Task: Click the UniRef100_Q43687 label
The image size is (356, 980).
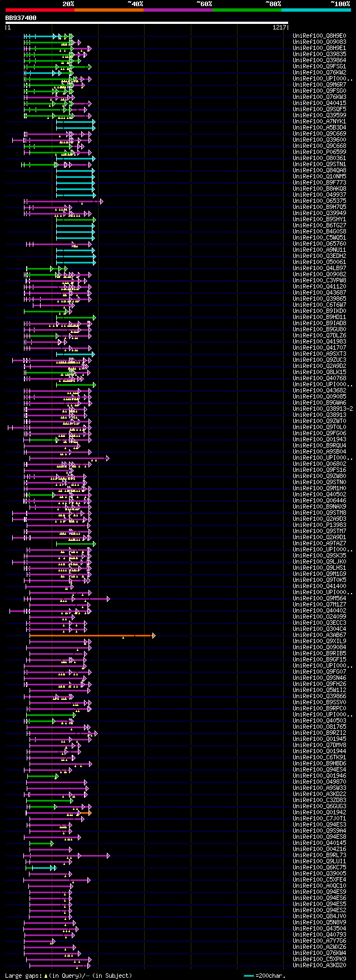Action: [319, 293]
